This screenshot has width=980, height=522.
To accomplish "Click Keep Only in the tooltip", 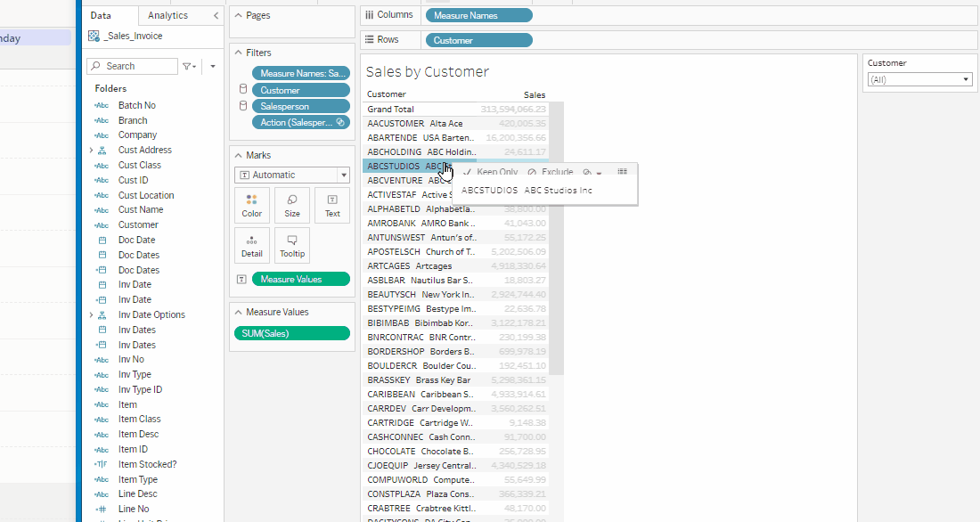I will (492, 172).
